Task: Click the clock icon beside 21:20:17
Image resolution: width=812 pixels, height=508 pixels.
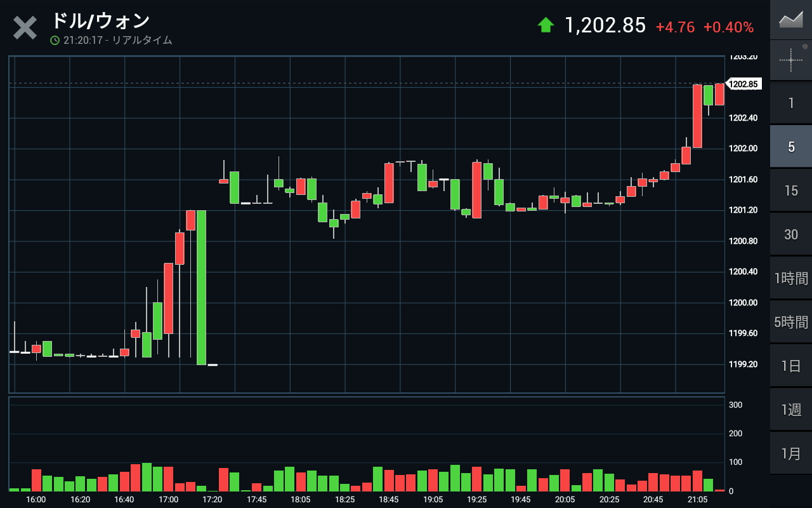Action: [55, 40]
